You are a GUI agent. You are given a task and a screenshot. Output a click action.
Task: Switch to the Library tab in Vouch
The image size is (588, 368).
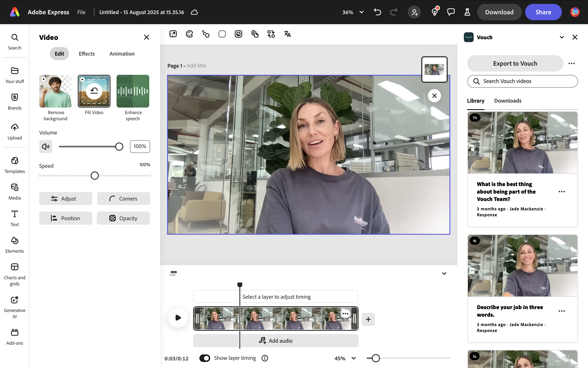(x=476, y=101)
